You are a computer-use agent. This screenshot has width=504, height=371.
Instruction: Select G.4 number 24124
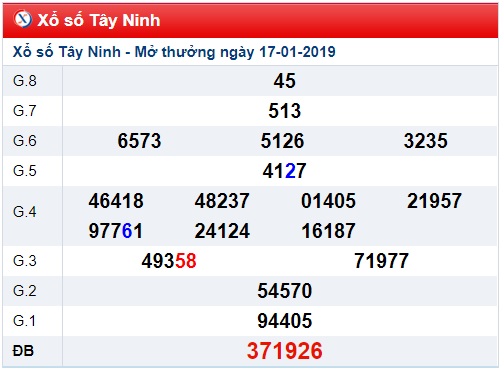click(222, 231)
